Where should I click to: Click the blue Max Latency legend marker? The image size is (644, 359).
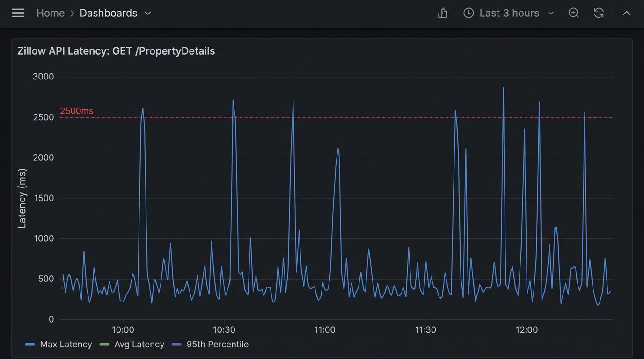tap(30, 345)
